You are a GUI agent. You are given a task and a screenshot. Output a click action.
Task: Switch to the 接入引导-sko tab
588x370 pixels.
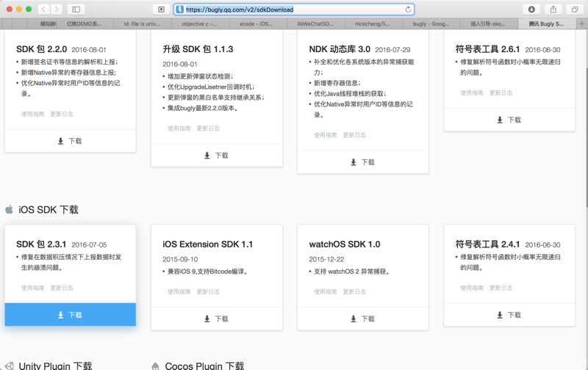(489, 23)
